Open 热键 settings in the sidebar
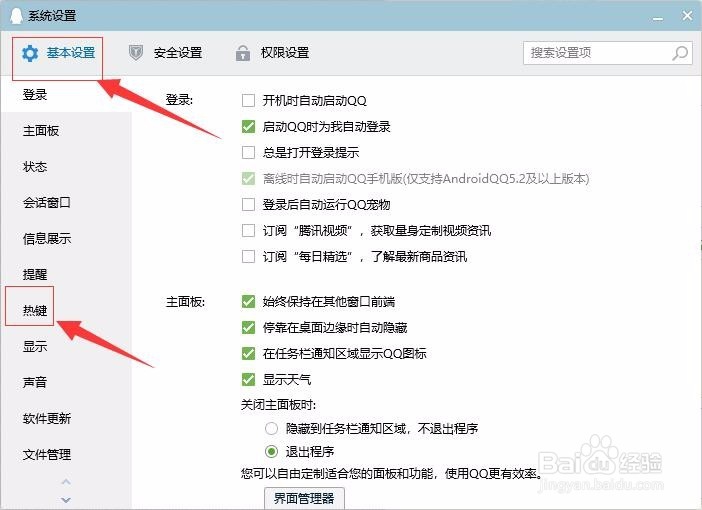The image size is (702, 510). click(35, 310)
